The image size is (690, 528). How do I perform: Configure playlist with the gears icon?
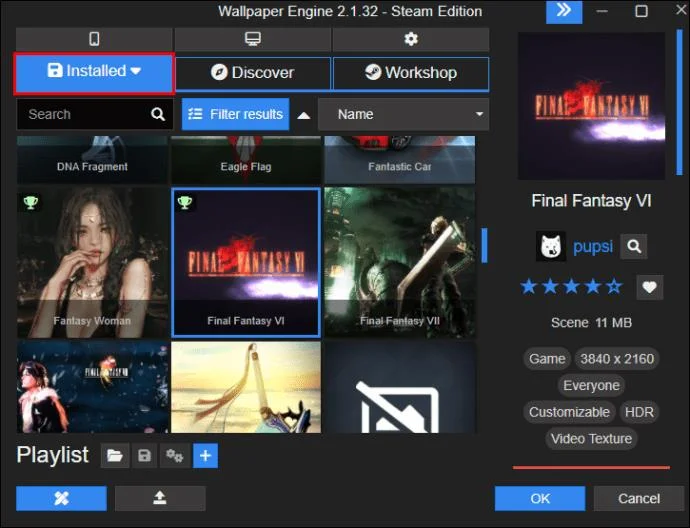point(174,455)
